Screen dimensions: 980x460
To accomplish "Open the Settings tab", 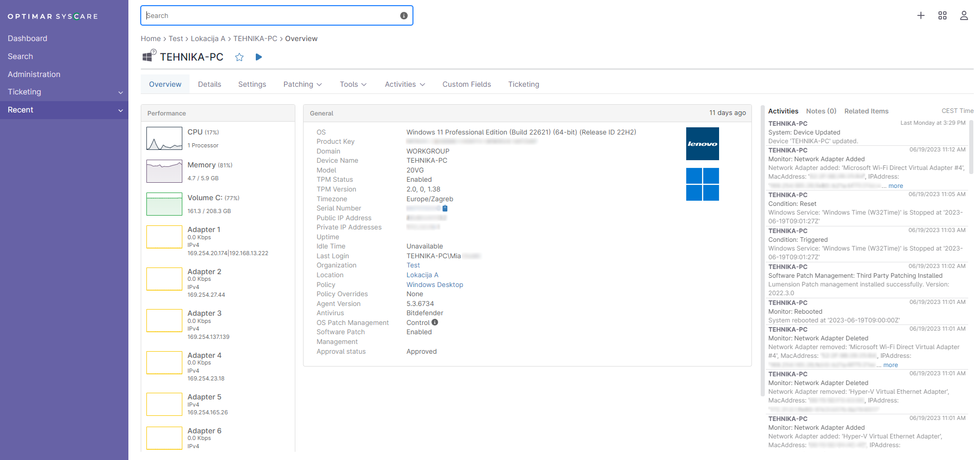I will (252, 84).
